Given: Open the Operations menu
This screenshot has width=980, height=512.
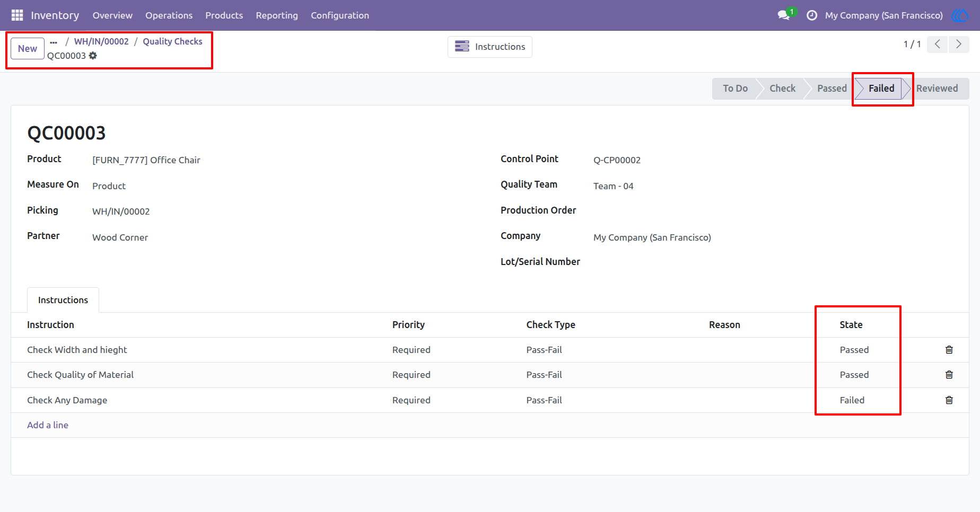Looking at the screenshot, I should click(169, 15).
